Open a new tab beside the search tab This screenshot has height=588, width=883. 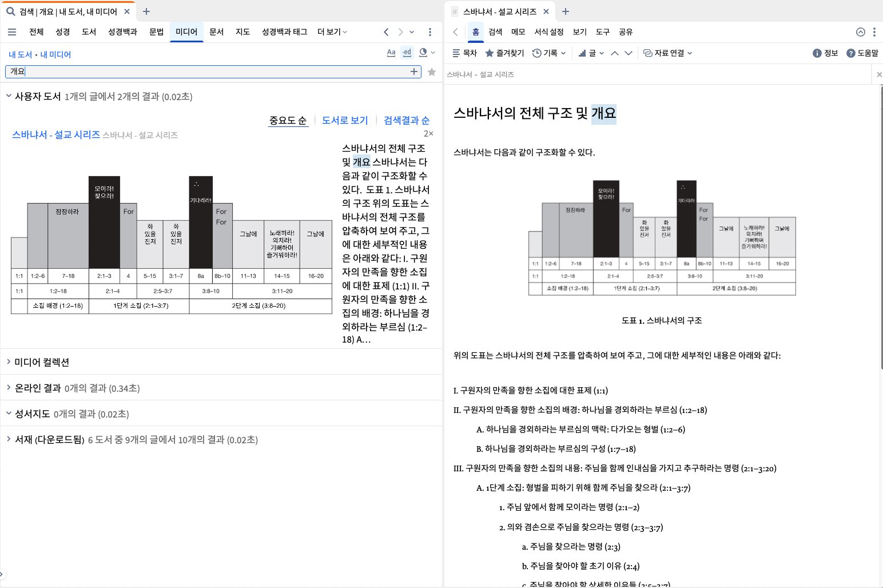tap(146, 11)
